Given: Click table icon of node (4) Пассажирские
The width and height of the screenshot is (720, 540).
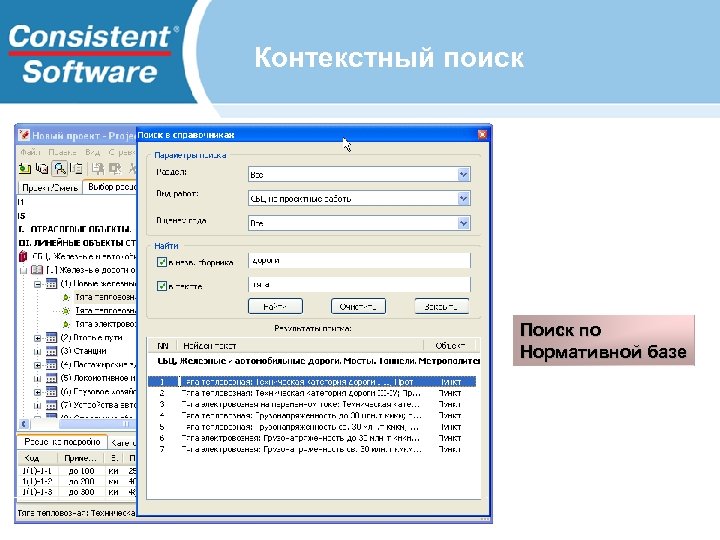Looking at the screenshot, I should pos(51,365).
